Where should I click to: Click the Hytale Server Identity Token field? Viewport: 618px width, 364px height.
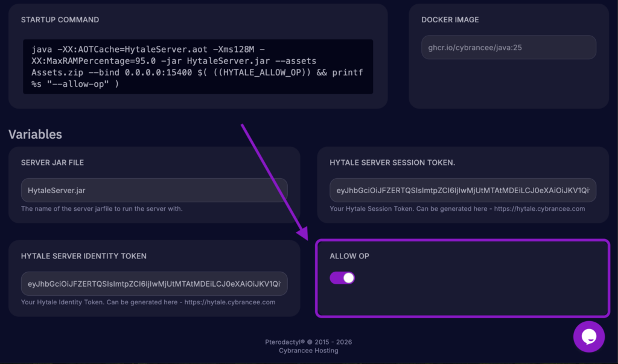click(x=154, y=284)
